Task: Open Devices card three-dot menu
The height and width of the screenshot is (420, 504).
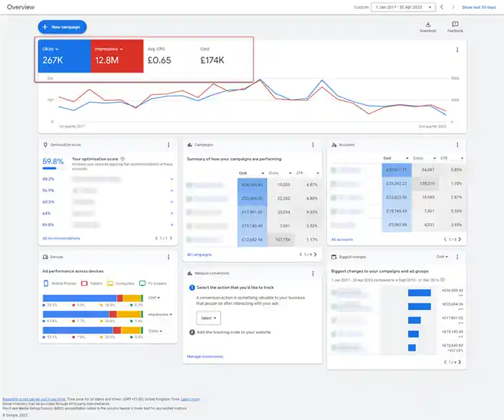Action: click(168, 257)
